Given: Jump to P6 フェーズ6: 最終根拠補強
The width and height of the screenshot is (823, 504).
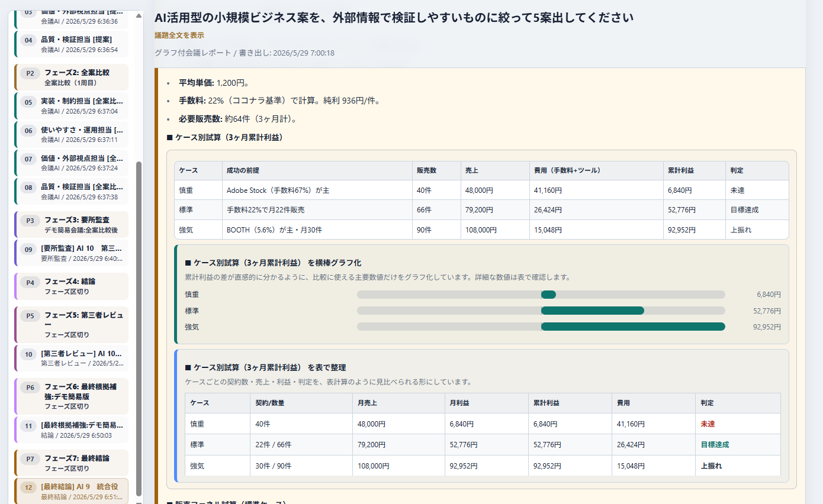Looking at the screenshot, I should click(x=71, y=396).
